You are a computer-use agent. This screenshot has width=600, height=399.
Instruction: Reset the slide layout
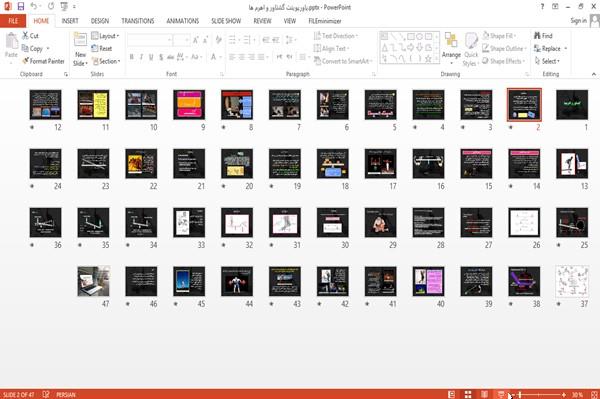point(102,48)
